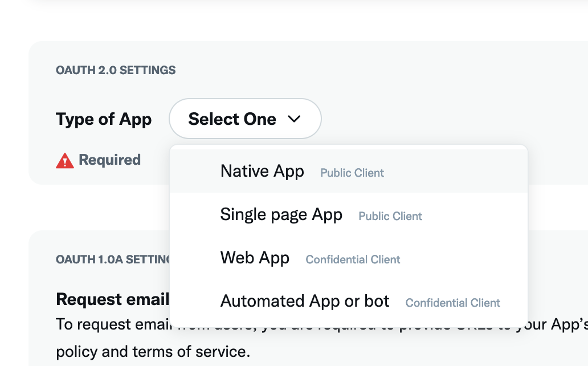The image size is (588, 366).
Task: Click the chevron arrow inside Select One
Action: 295,119
